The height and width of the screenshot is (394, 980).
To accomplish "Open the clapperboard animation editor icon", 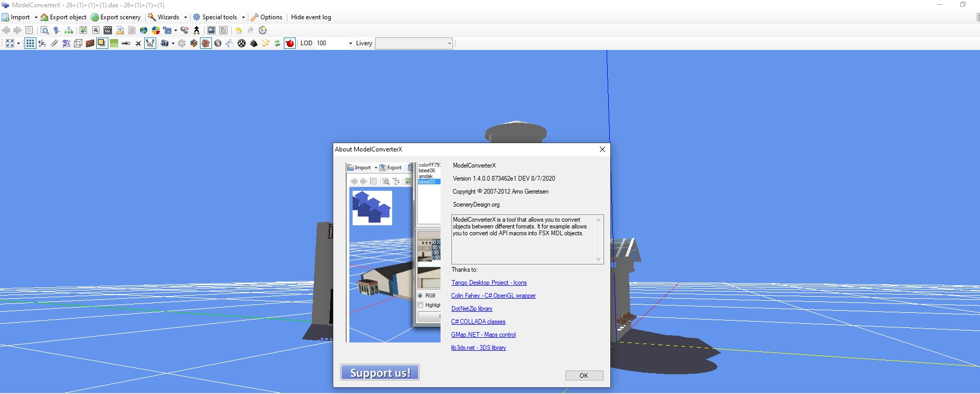I will (x=108, y=30).
